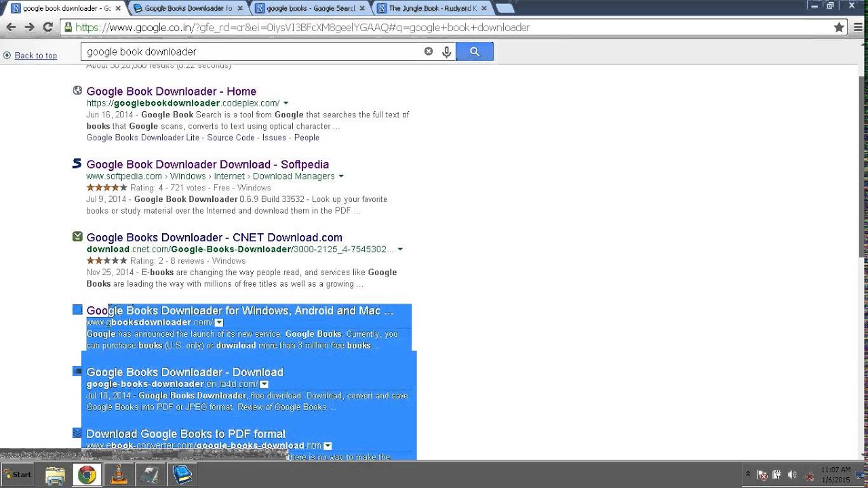Click Softpedia S favicon beside second result

click(x=77, y=163)
